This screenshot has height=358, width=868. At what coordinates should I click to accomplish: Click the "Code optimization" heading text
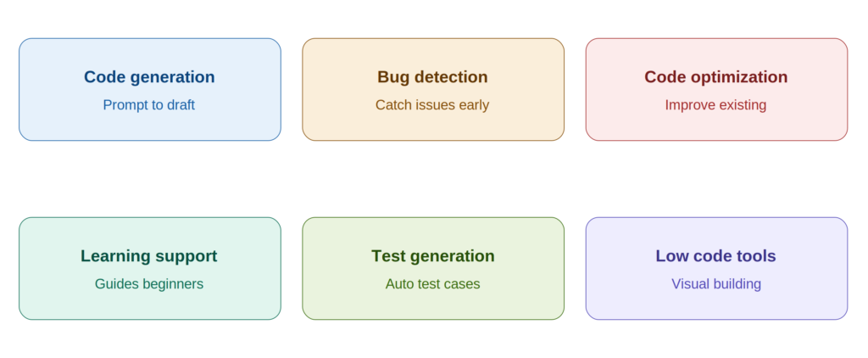pyautogui.click(x=716, y=77)
